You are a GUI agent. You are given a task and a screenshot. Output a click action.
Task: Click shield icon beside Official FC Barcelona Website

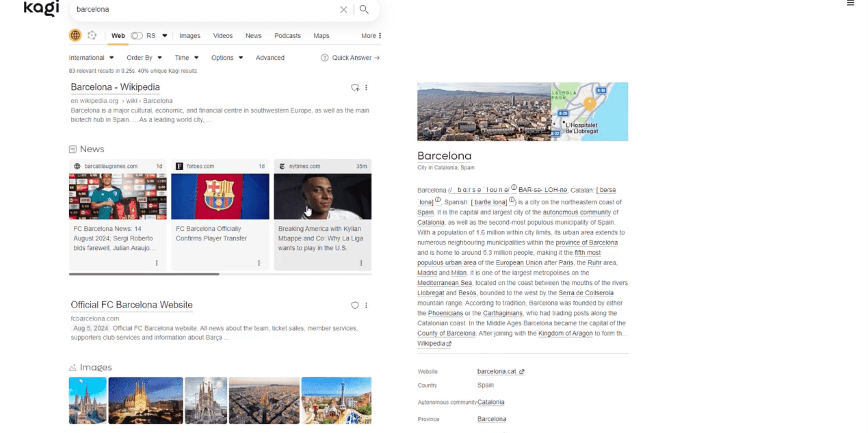(x=355, y=305)
